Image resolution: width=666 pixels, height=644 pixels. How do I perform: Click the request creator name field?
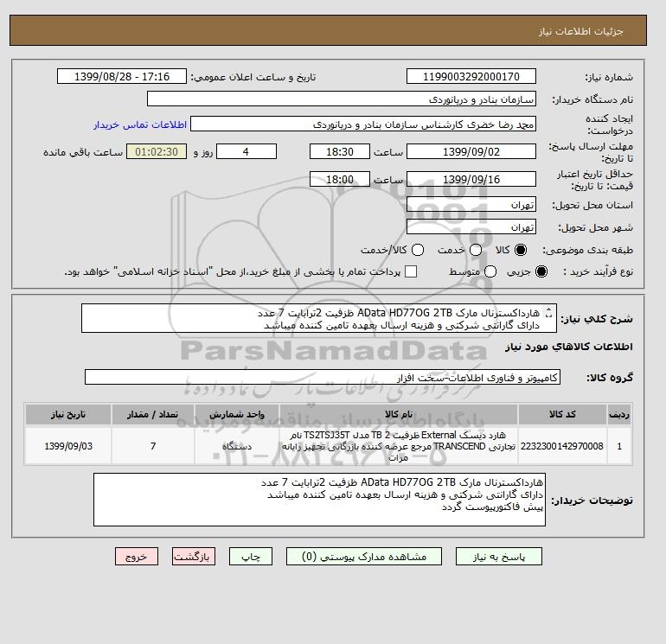coord(363,124)
